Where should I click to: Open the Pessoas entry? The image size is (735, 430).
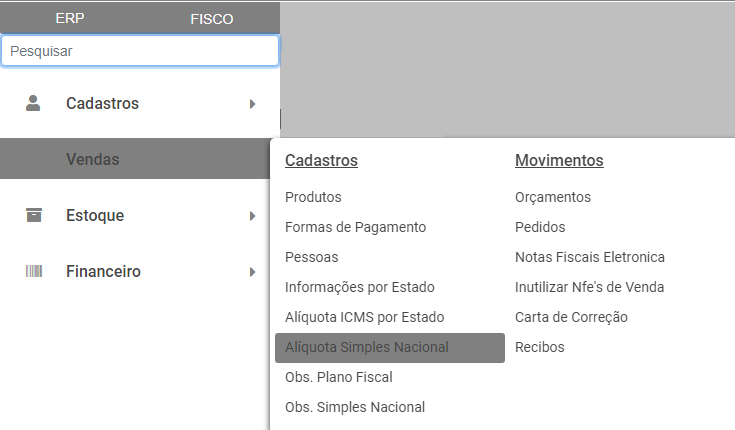(x=311, y=257)
